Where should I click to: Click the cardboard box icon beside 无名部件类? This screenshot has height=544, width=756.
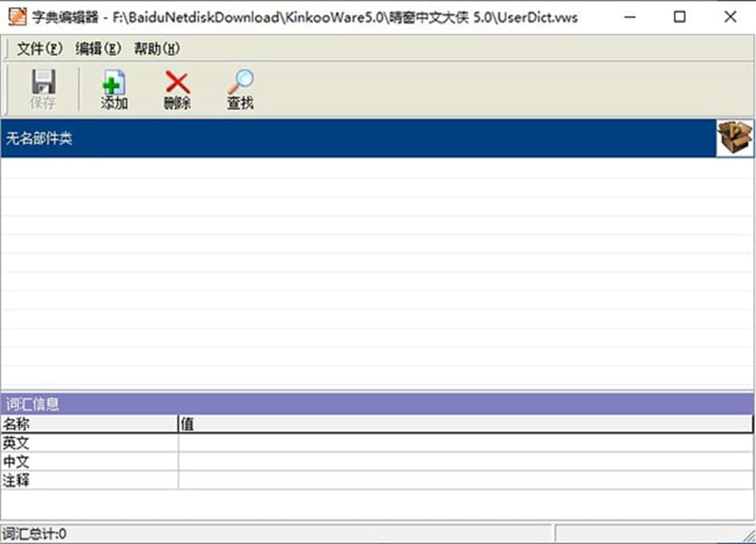tap(733, 138)
